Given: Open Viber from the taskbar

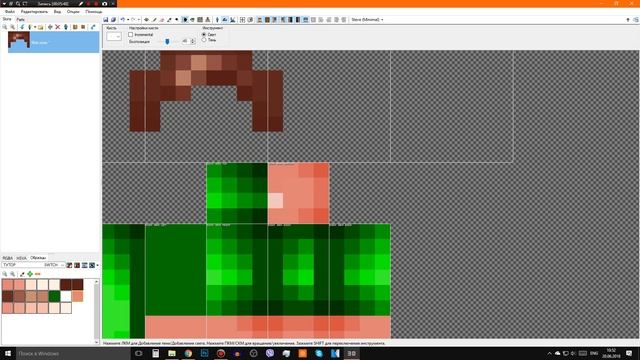Looking at the screenshot, I should (270, 353).
